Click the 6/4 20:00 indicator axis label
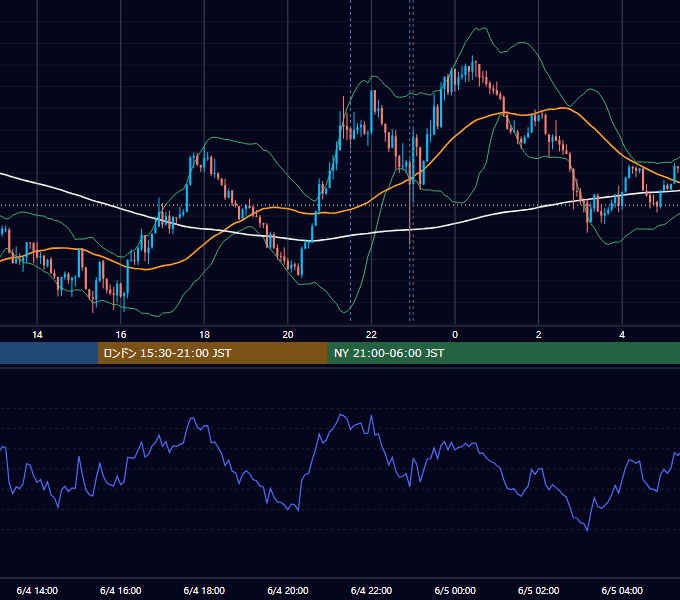The image size is (680, 600). tap(288, 591)
